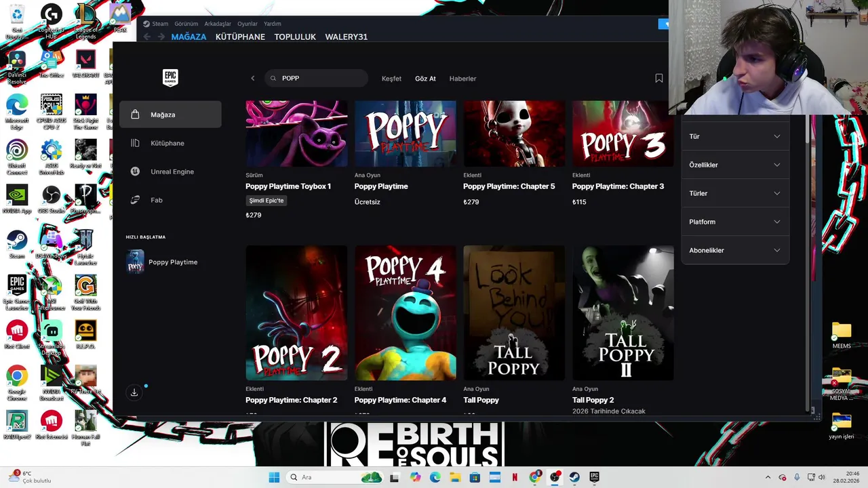Open Fab in the Epic sidebar
868x488 pixels.
[170, 200]
